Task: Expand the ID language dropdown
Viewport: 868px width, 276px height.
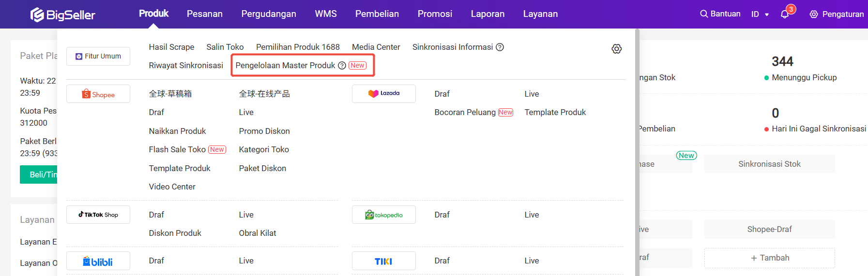Action: [x=760, y=15]
